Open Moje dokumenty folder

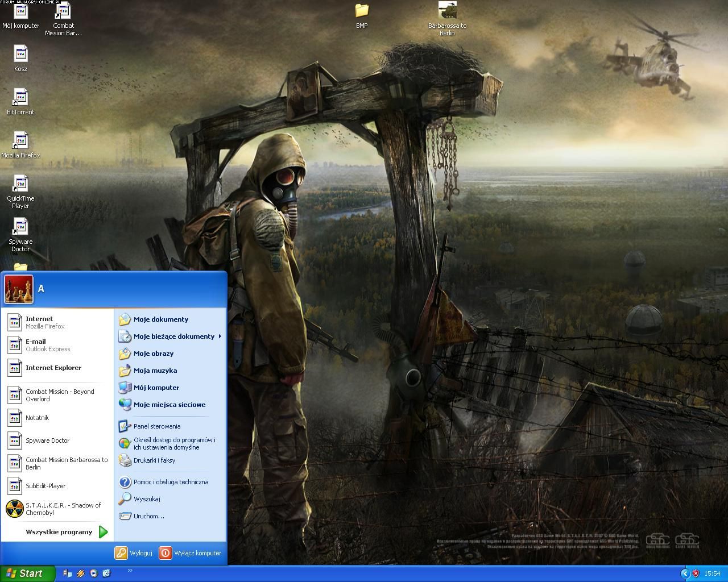pyautogui.click(x=170, y=319)
